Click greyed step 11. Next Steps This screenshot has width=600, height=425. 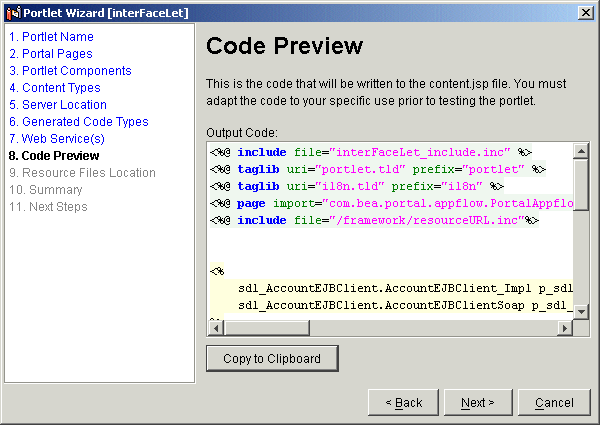pos(48,207)
